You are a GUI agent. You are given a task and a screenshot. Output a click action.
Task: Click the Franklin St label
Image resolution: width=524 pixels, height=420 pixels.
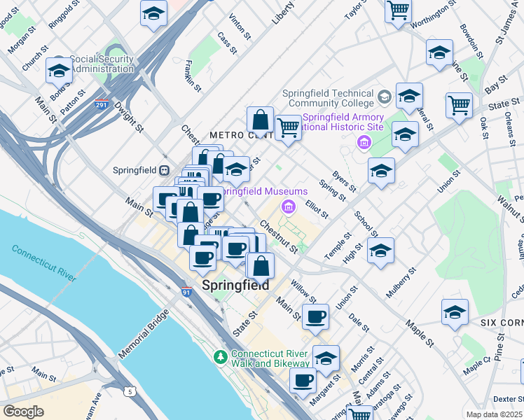[x=193, y=76]
